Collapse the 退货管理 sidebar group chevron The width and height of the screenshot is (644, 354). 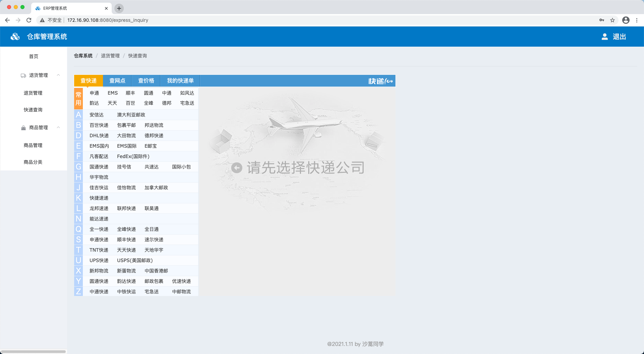click(x=58, y=75)
